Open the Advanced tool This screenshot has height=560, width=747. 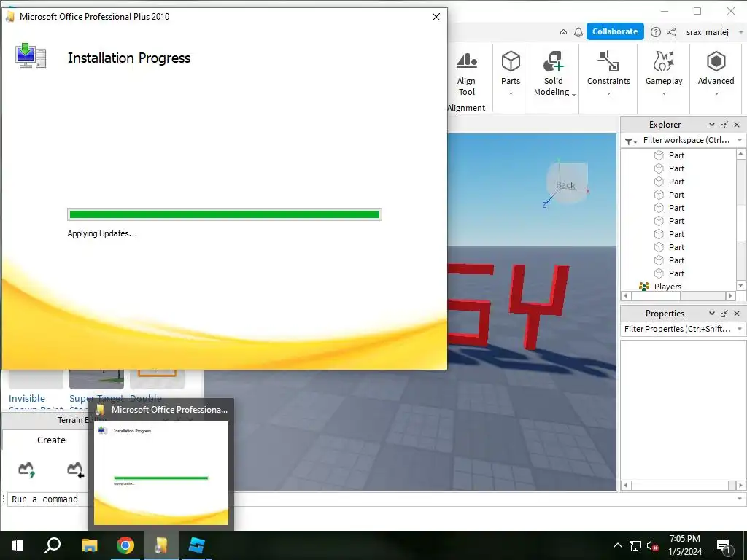(716, 68)
